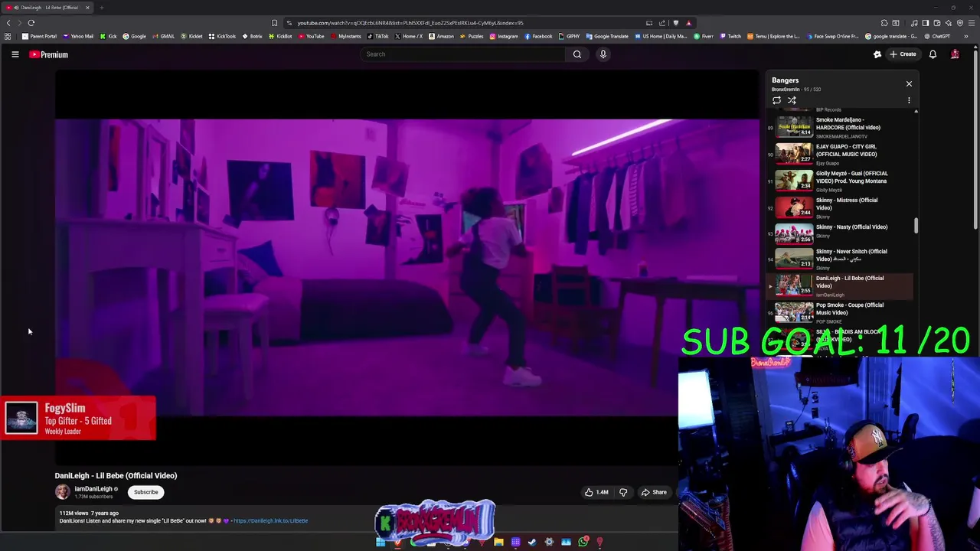Reload the page with refresh icon
The image size is (980, 551).
(31, 23)
